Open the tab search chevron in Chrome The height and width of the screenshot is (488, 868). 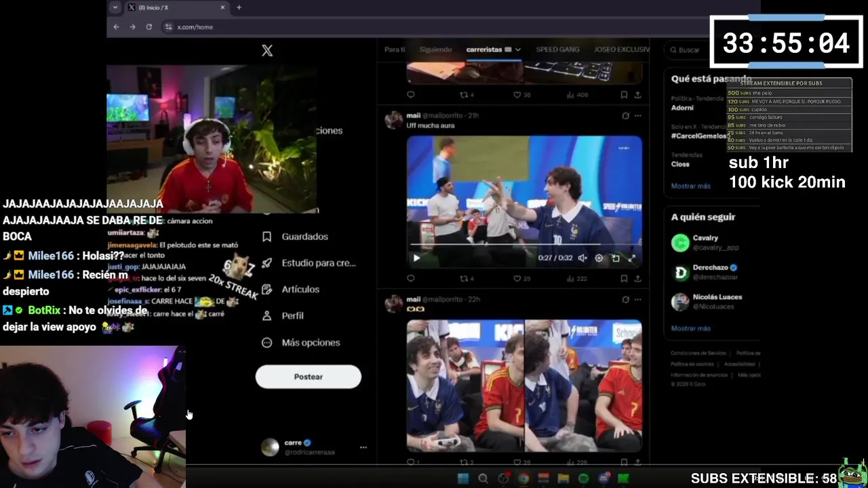115,7
